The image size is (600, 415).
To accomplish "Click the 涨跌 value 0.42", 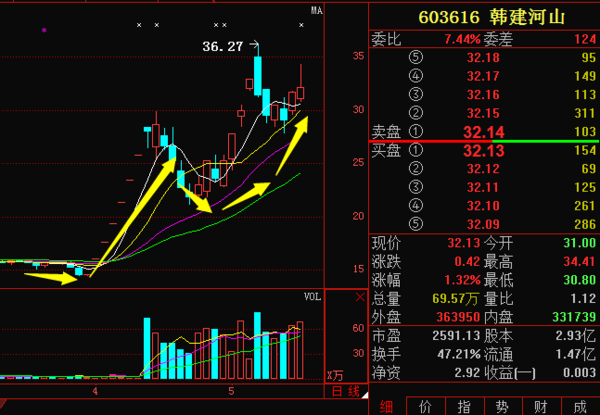I will (467, 262).
